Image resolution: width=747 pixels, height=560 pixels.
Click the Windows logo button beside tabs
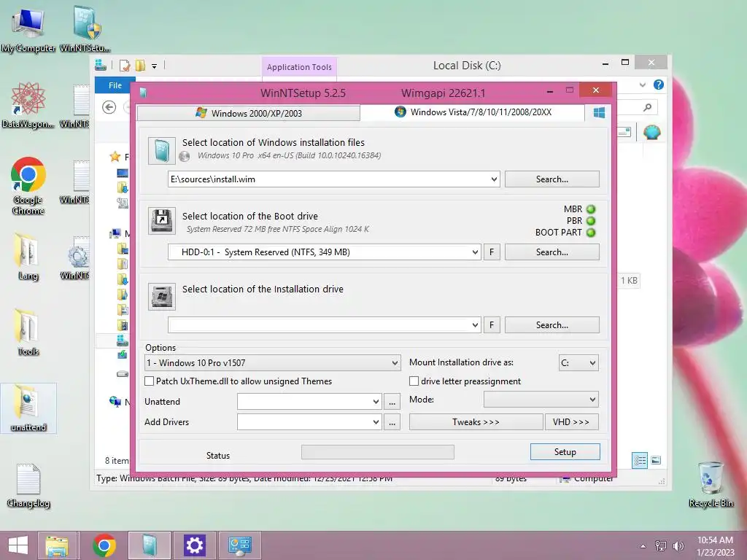coord(599,113)
